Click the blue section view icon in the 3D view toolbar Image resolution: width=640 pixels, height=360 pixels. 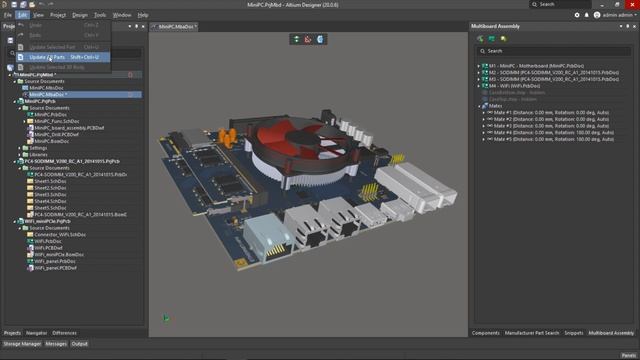coord(320,39)
